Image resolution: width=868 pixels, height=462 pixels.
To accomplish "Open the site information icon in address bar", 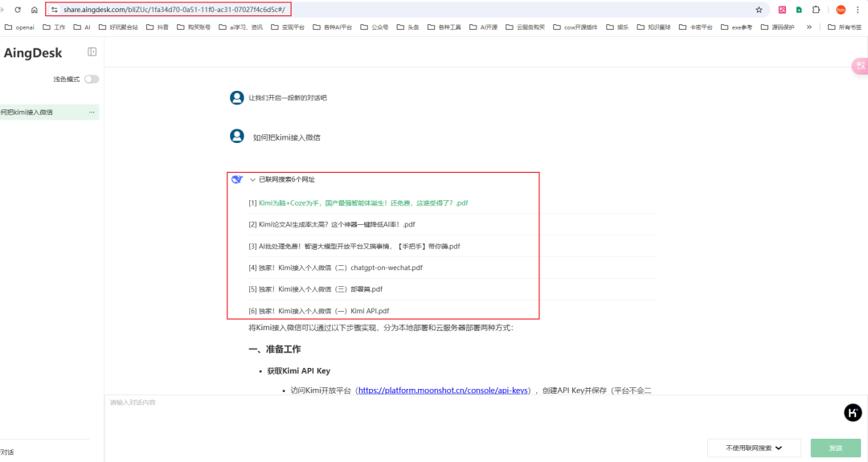I will pyautogui.click(x=55, y=10).
